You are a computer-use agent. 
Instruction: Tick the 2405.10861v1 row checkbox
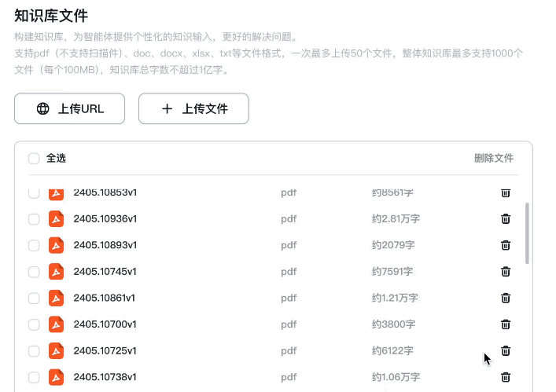[34, 298]
